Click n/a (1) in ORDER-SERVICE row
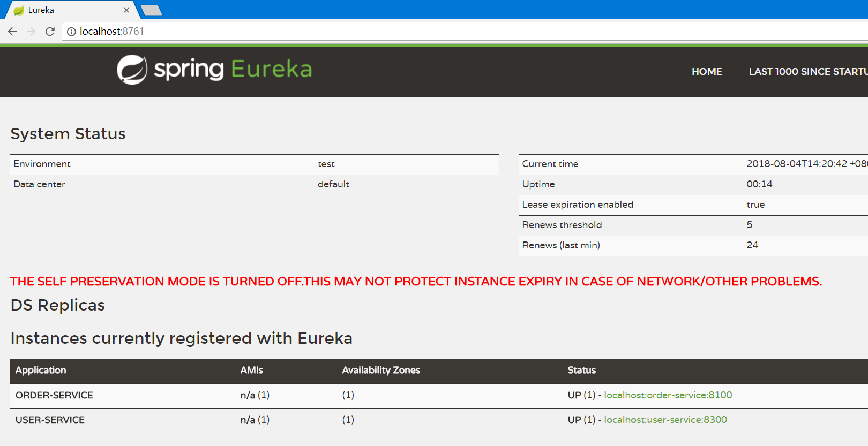 pyautogui.click(x=255, y=395)
